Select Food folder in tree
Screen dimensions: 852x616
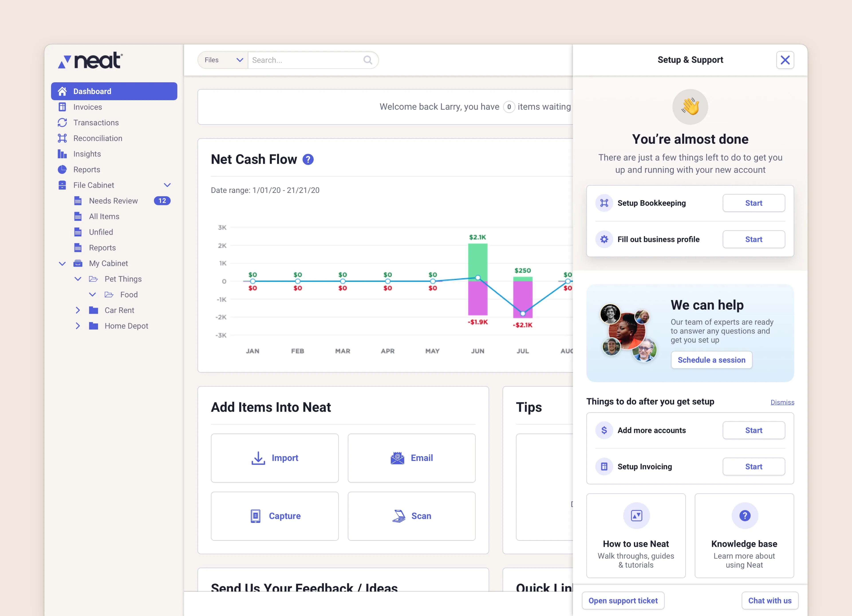tap(129, 295)
